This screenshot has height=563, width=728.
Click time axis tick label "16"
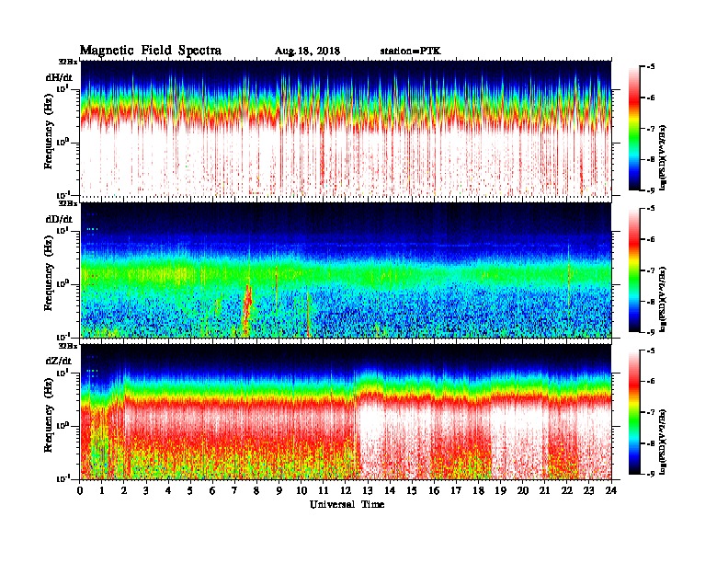pos(434,491)
